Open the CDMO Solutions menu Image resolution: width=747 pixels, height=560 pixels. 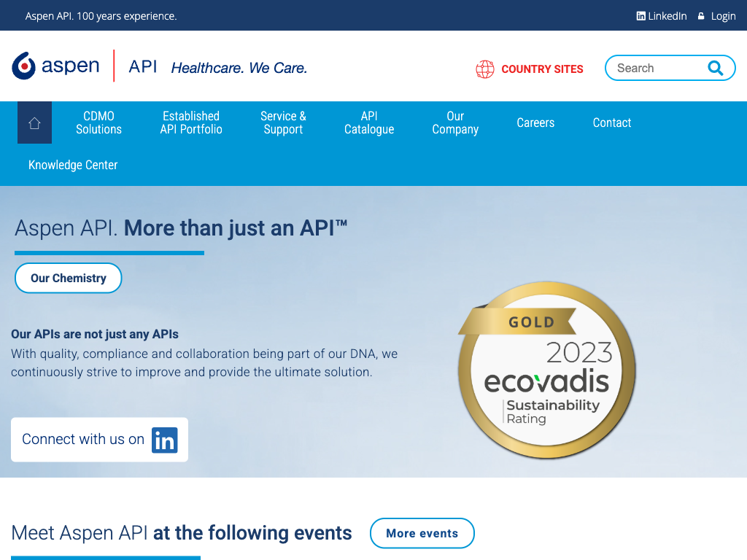(98, 122)
